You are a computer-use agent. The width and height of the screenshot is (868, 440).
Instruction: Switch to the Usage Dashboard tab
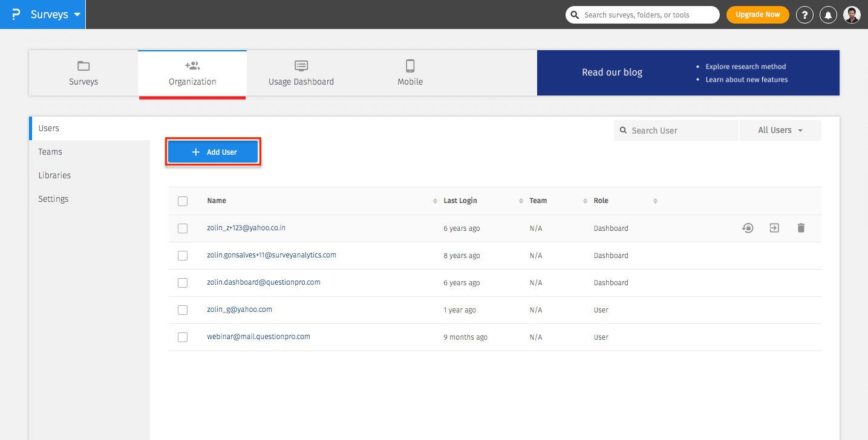301,73
